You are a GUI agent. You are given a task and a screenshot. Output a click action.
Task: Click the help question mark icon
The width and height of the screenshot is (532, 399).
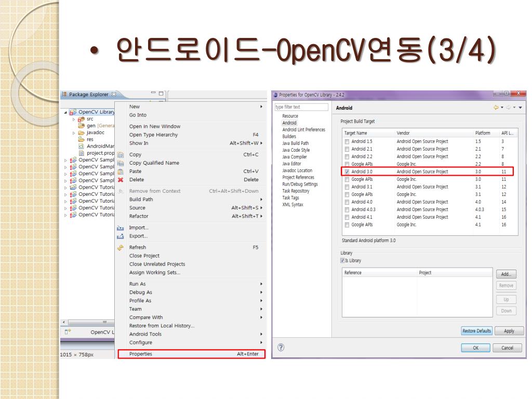pos(281,348)
